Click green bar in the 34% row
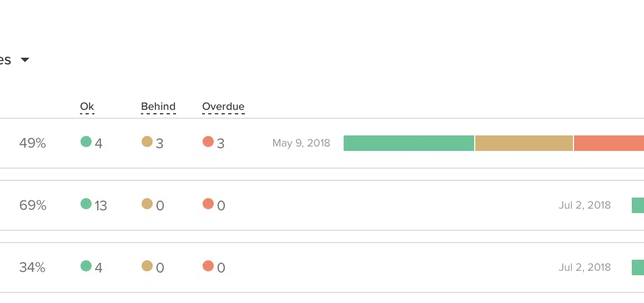Viewport: 644px width, 303px height. [x=638, y=267]
